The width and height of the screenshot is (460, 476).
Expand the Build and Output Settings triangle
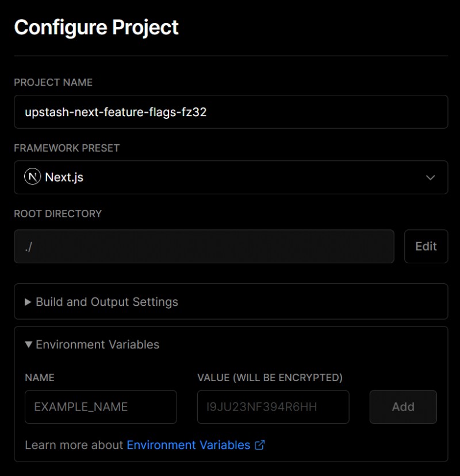click(28, 302)
